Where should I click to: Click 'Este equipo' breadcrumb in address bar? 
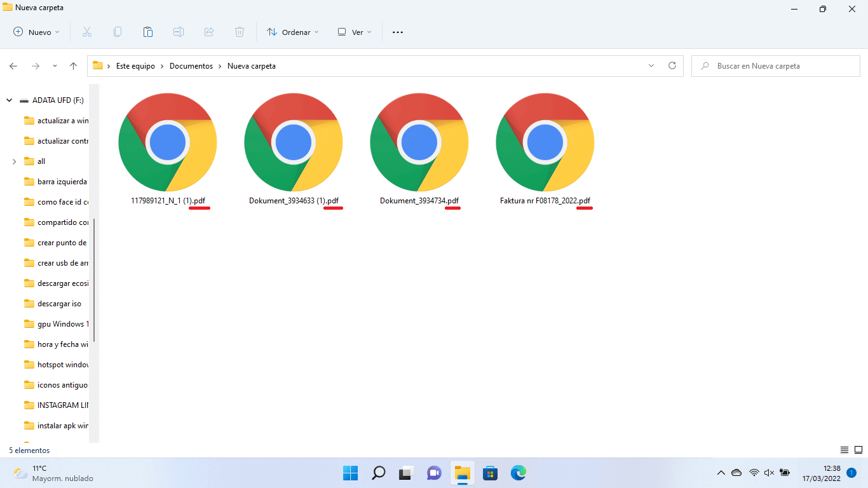coord(135,66)
